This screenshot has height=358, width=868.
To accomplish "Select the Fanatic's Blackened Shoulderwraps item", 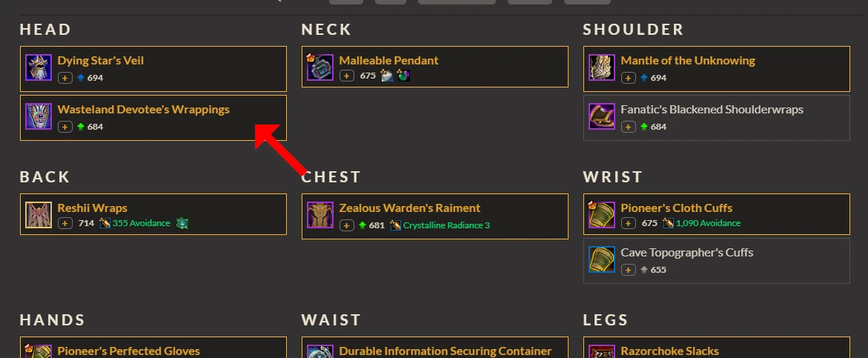I will pyautogui.click(x=716, y=118).
